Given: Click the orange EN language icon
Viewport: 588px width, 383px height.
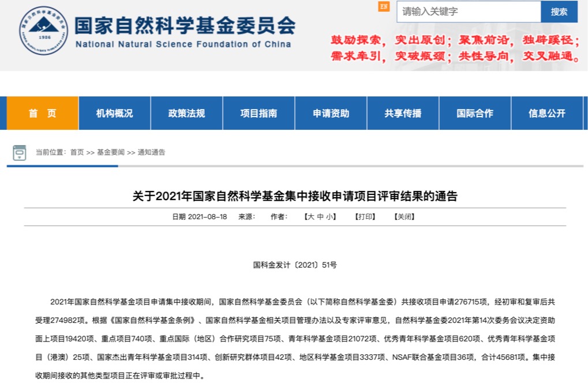Looking at the screenshot, I should point(384,7).
